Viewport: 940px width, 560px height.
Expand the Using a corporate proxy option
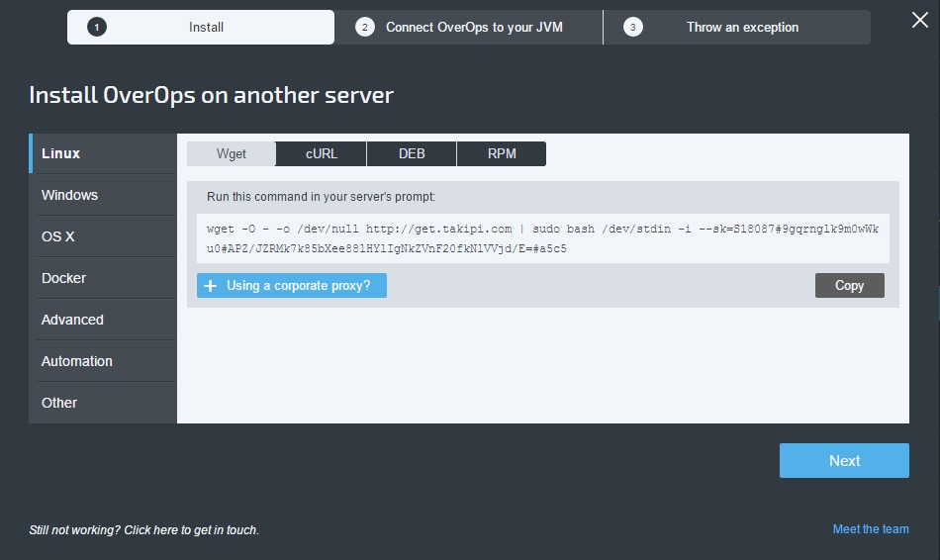291,285
